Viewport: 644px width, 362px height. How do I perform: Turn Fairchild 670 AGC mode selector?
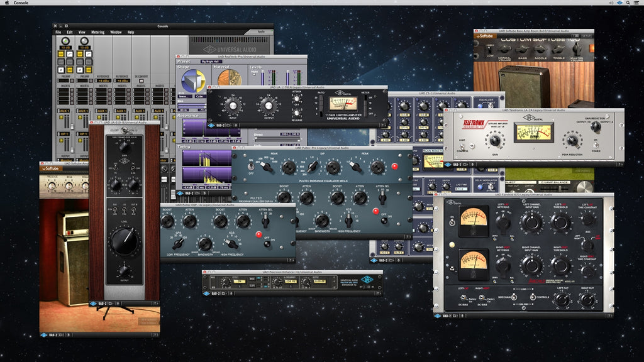click(x=588, y=246)
